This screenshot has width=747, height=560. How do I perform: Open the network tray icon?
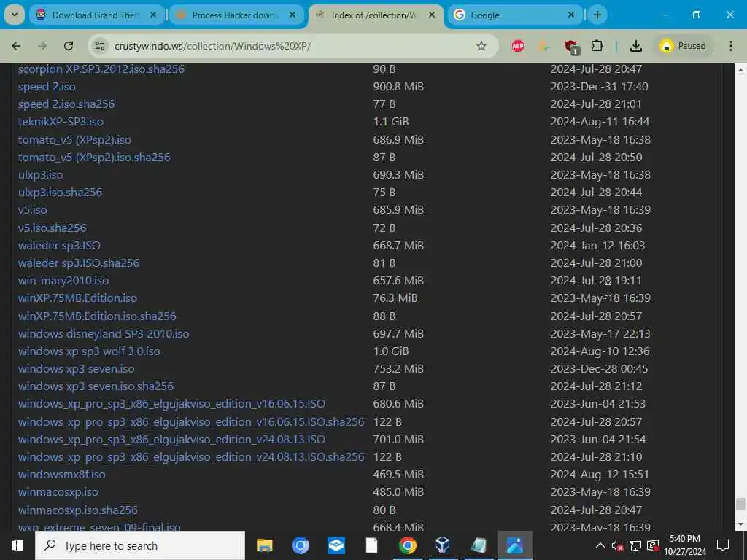pyautogui.click(x=635, y=545)
